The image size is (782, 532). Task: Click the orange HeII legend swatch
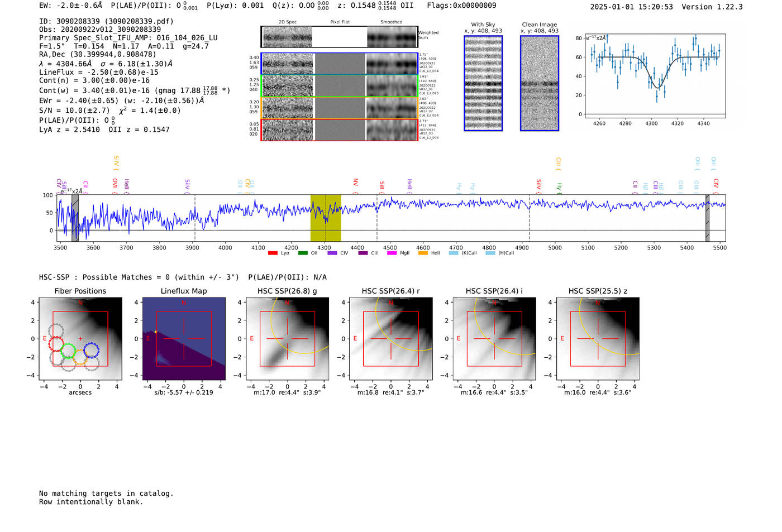tap(423, 253)
